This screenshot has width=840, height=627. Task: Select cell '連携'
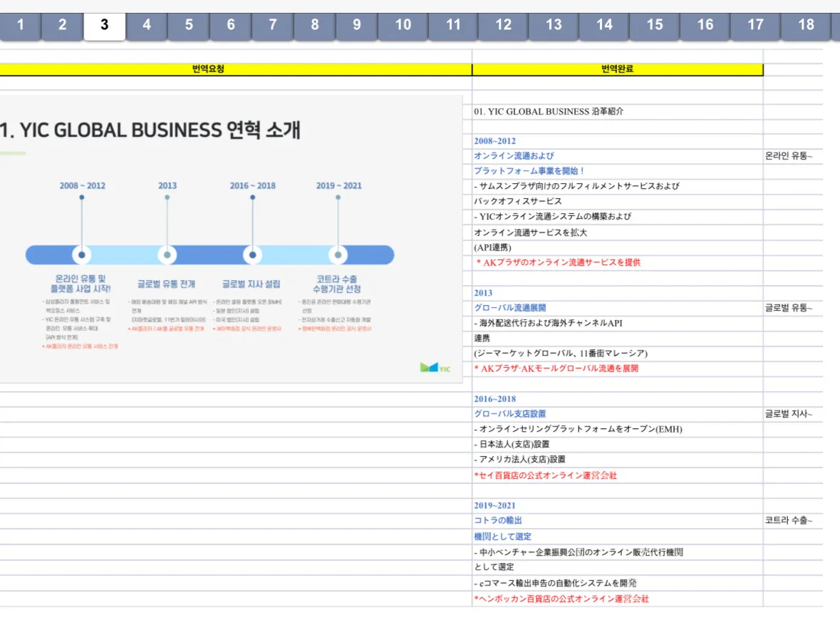click(618, 338)
